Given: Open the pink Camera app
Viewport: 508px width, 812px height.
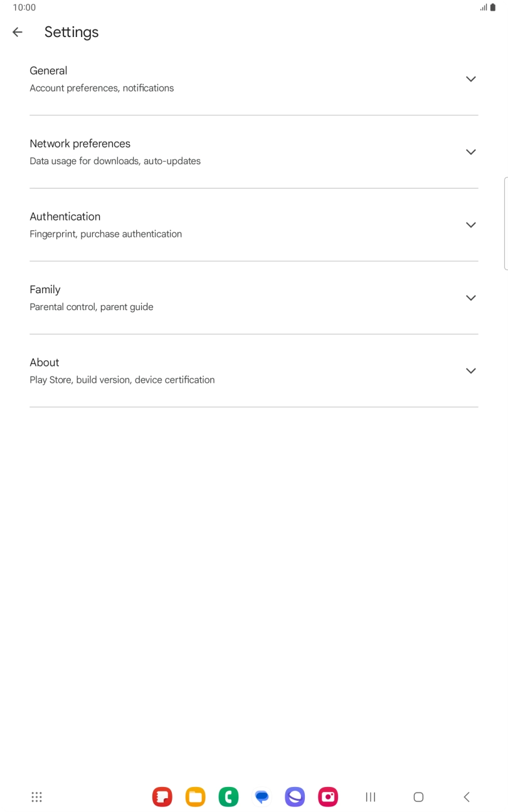Looking at the screenshot, I should (328, 797).
